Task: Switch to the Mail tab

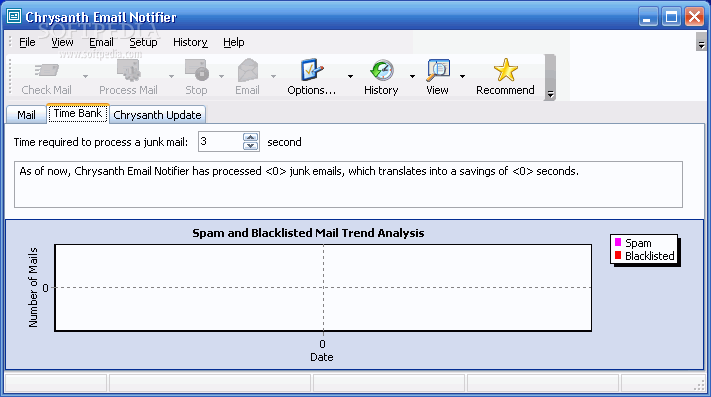Action: click(x=26, y=115)
